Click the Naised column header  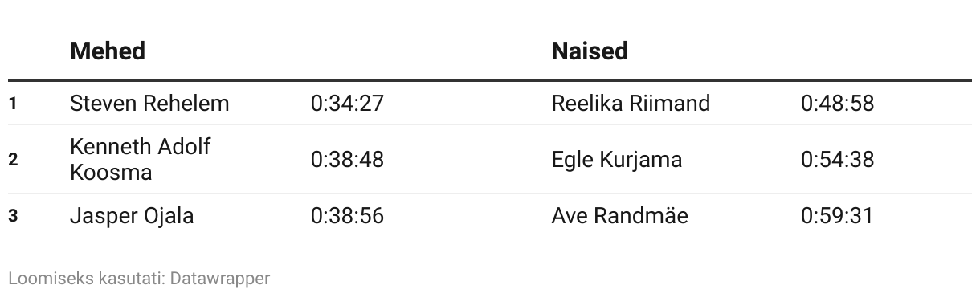click(590, 51)
